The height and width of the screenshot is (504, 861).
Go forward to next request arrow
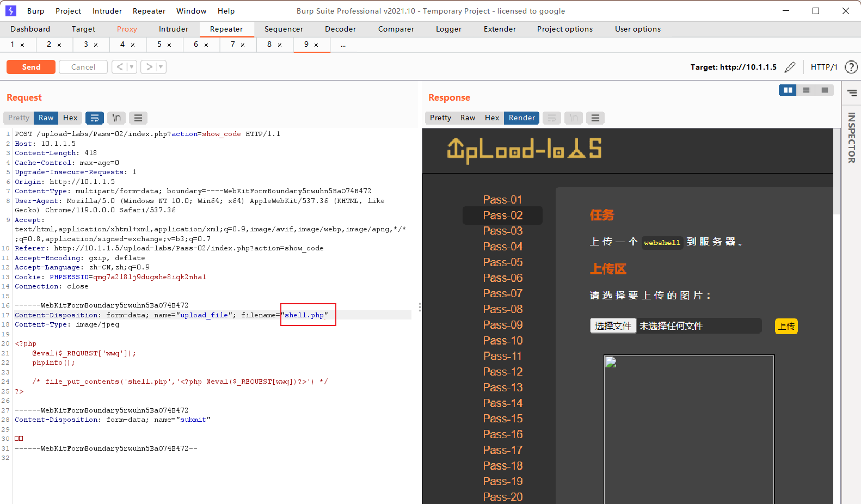coord(149,67)
